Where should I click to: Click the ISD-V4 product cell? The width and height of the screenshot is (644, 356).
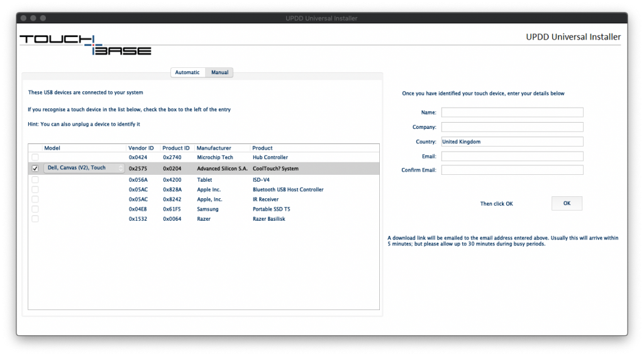[x=261, y=180]
